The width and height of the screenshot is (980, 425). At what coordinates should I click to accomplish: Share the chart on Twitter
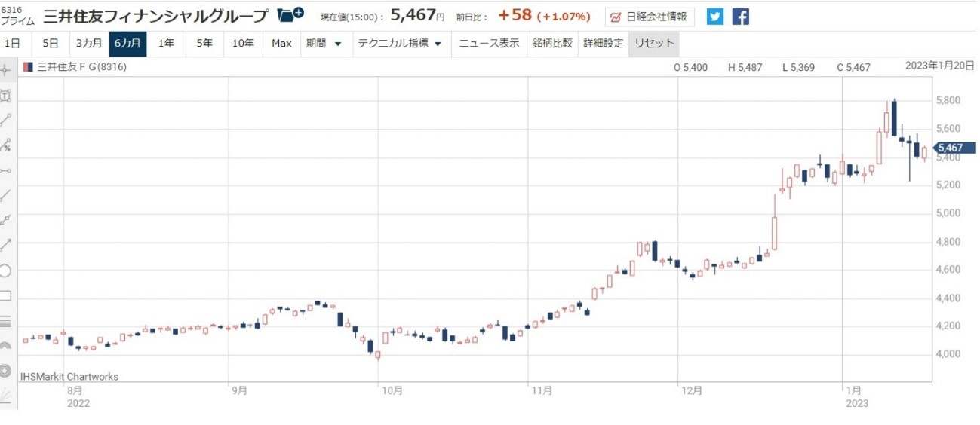tap(714, 17)
